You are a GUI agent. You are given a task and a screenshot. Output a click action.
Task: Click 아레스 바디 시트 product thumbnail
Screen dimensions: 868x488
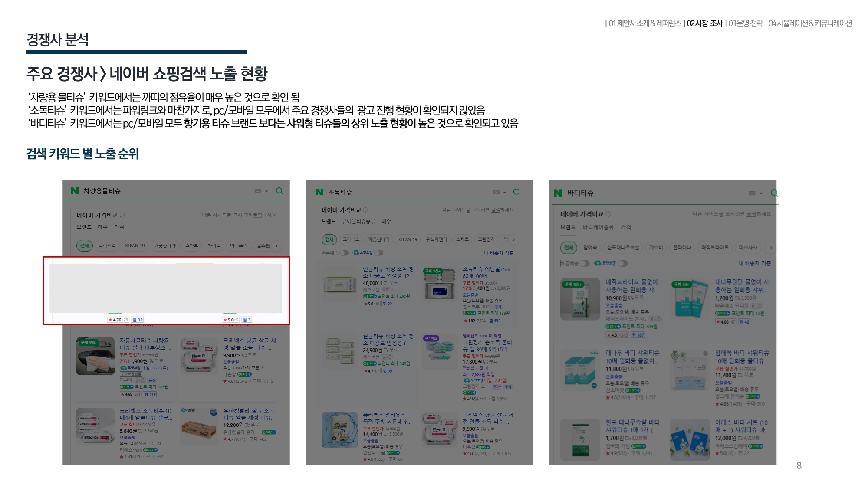click(x=689, y=439)
